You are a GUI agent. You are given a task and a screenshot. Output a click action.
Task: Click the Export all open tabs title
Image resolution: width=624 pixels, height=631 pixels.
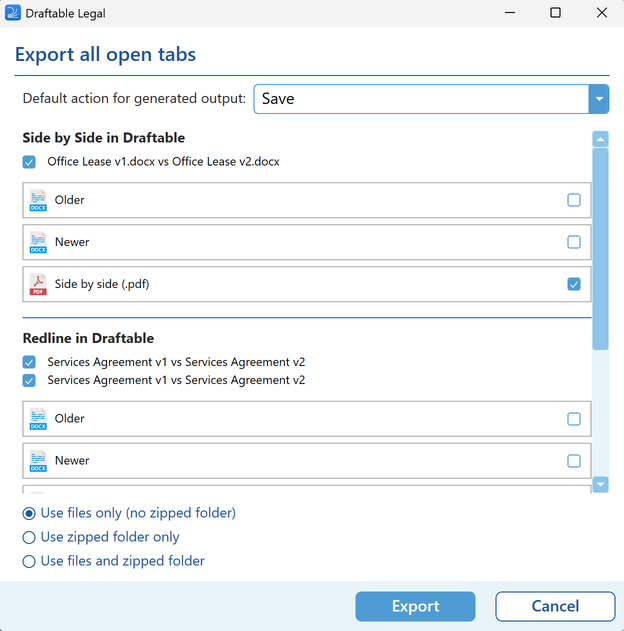(x=105, y=54)
